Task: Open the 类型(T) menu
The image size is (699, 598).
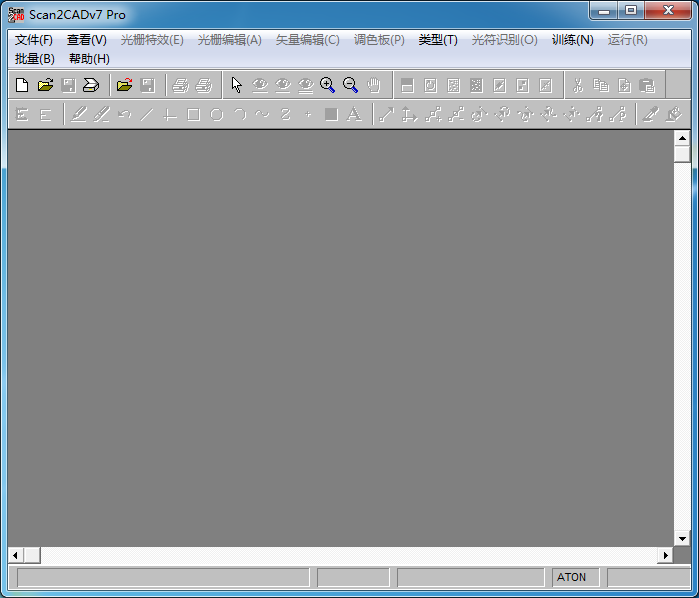Action: coord(438,40)
